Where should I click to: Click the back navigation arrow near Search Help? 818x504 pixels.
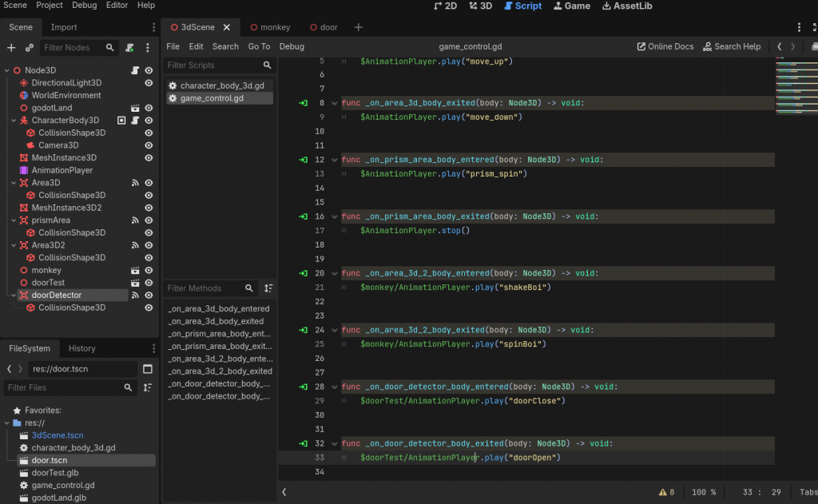point(779,46)
